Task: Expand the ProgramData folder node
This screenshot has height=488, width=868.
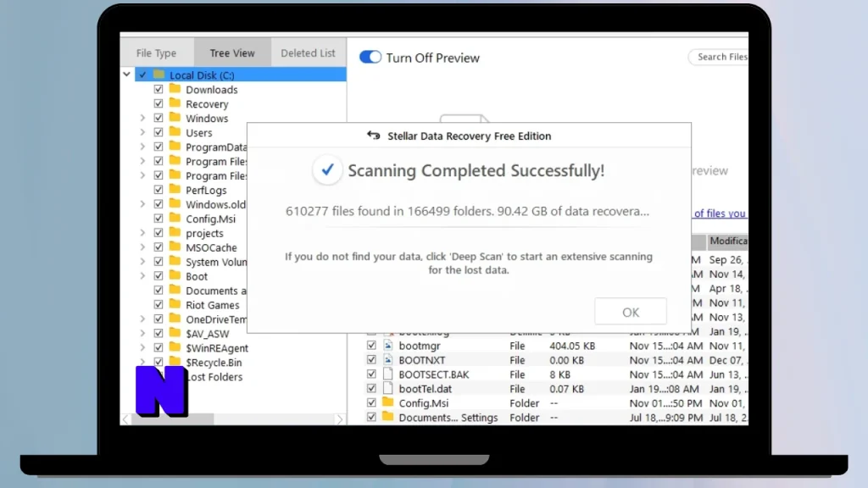Action: click(x=142, y=147)
